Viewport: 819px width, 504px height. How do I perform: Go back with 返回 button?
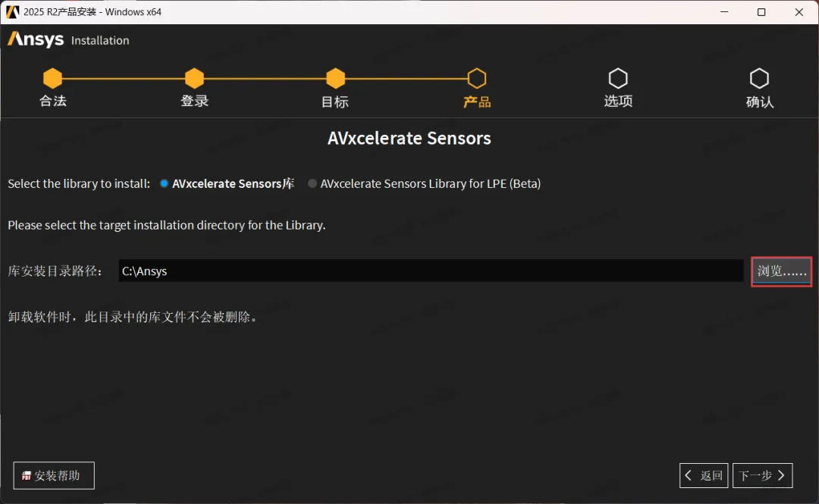pos(704,475)
